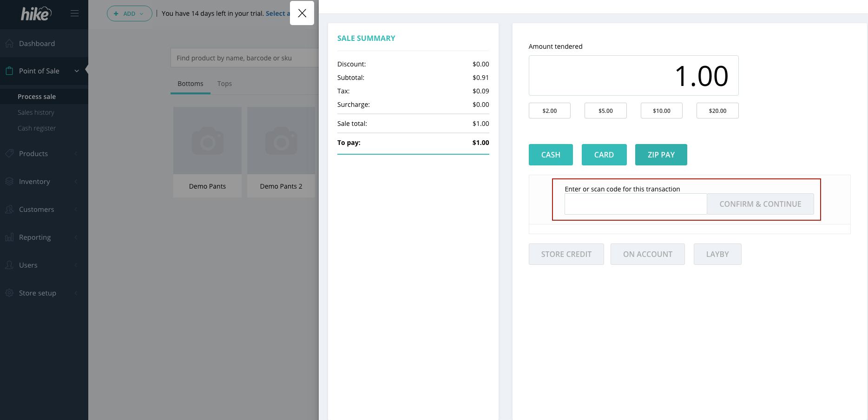
Task: Open Cash register submenu item
Action: point(37,128)
